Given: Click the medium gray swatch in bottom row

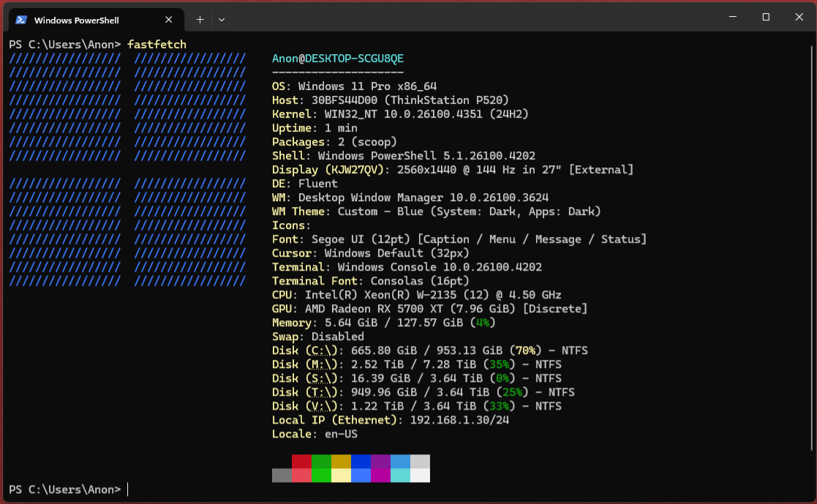Looking at the screenshot, I should [x=282, y=475].
